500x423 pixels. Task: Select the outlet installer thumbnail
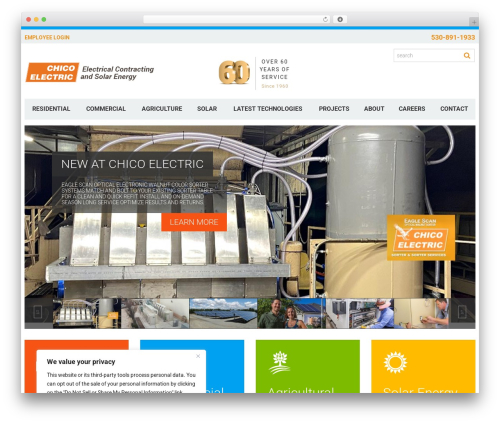click(421, 313)
